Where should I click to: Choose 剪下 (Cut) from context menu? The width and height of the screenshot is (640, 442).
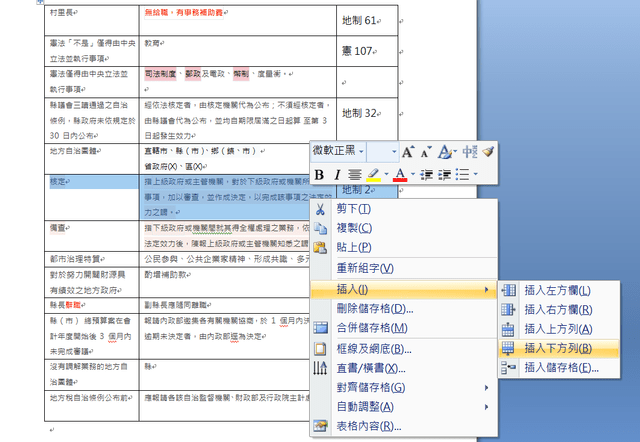click(x=352, y=208)
